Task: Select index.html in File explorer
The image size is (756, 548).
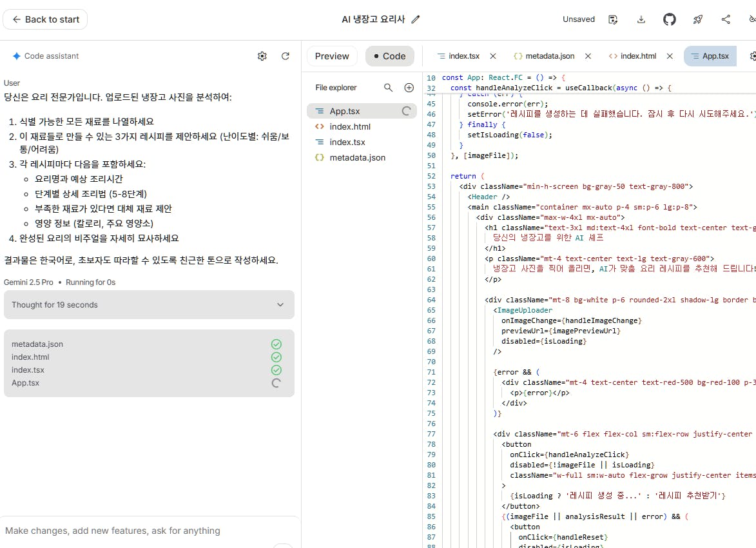Action: [362, 126]
